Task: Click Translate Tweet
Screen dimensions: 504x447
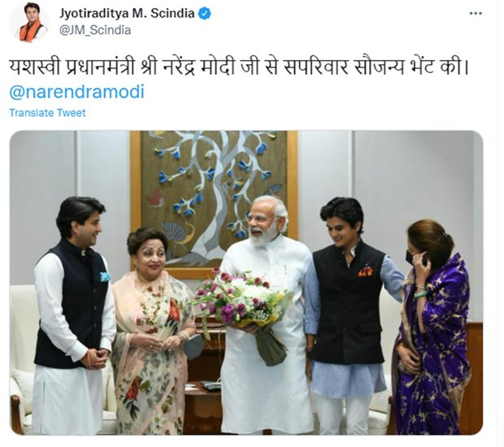Action: [x=47, y=113]
